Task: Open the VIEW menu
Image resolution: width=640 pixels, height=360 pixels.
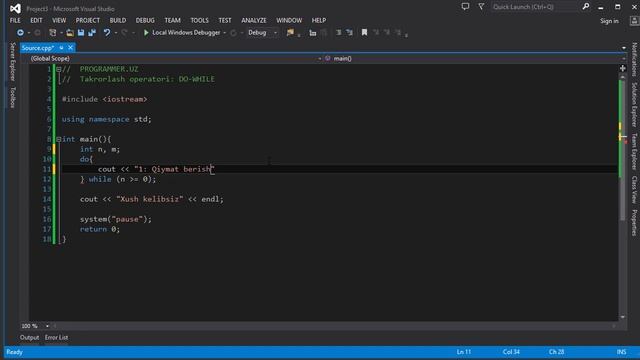Action: [59, 20]
